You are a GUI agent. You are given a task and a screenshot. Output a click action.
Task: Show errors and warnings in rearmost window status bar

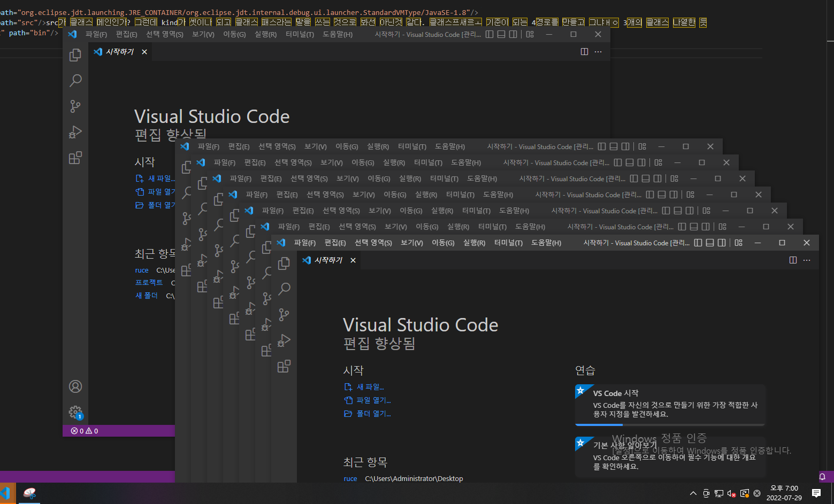click(85, 431)
